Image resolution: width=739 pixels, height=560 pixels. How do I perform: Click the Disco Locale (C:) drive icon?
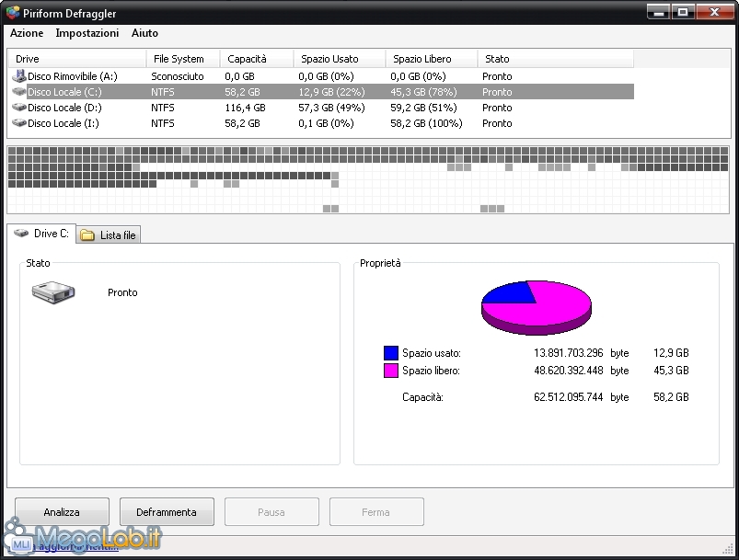(x=19, y=91)
